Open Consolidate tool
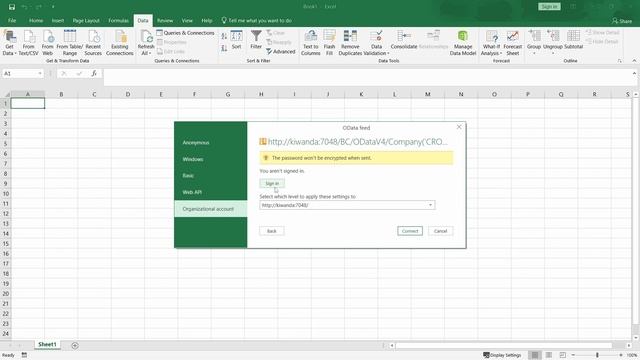The image size is (640, 360). point(404,40)
